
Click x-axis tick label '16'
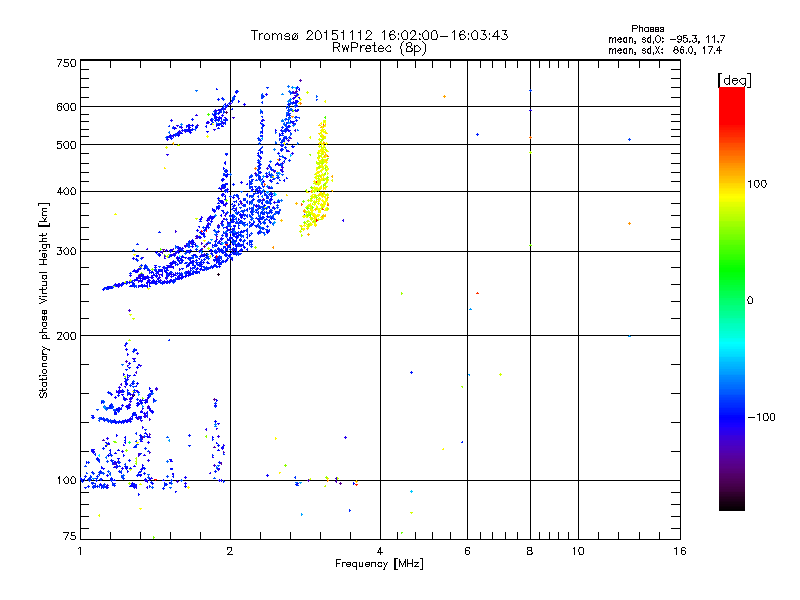point(680,551)
